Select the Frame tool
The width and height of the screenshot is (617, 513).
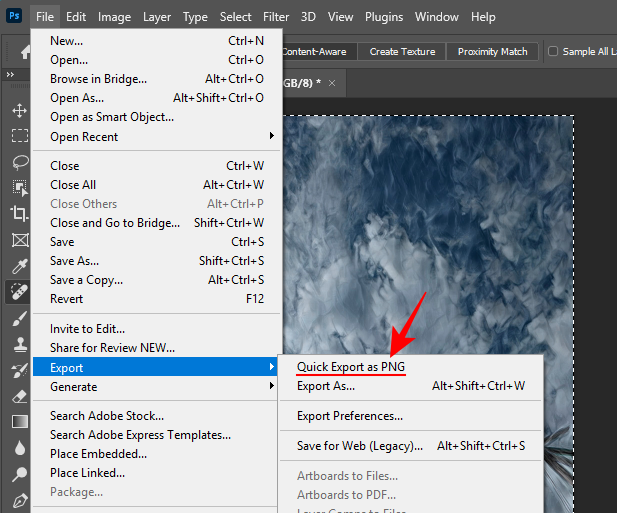pos(20,240)
